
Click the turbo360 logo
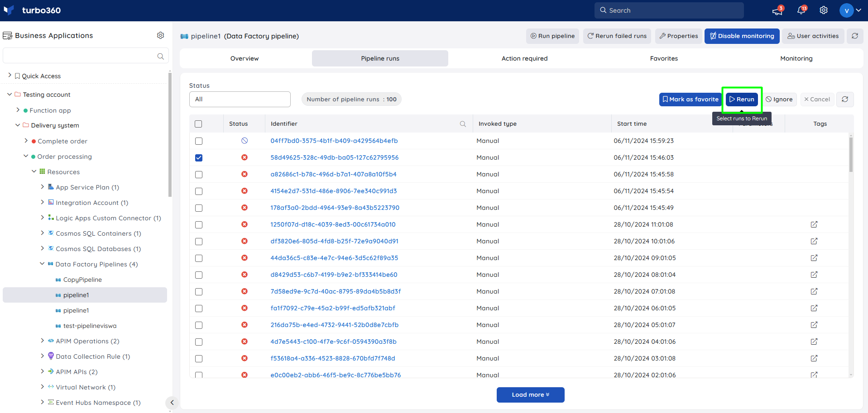32,10
